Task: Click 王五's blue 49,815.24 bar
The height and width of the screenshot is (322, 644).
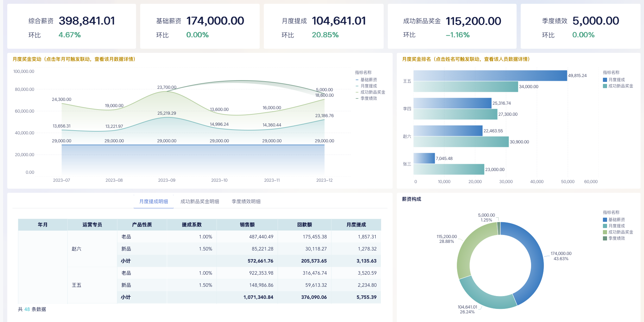Action: pyautogui.click(x=490, y=76)
